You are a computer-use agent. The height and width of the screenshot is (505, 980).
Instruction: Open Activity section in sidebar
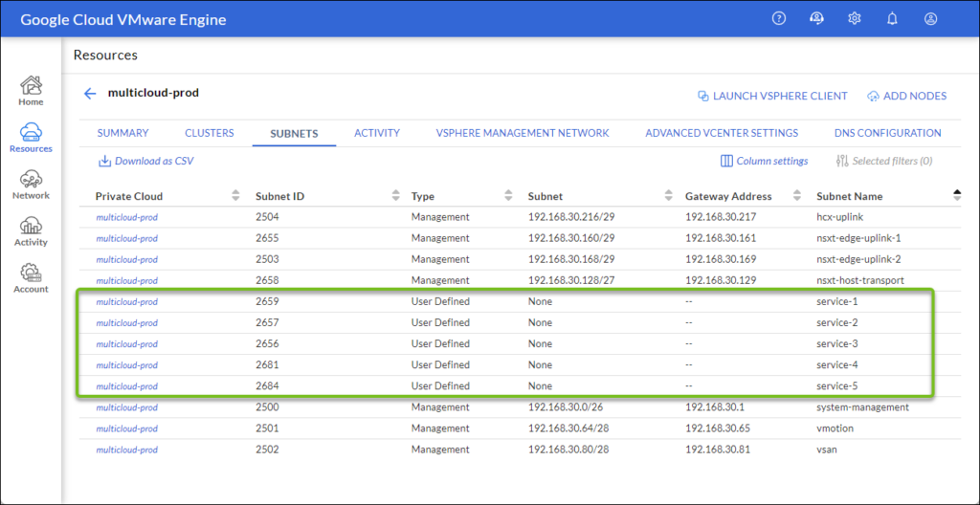[31, 231]
